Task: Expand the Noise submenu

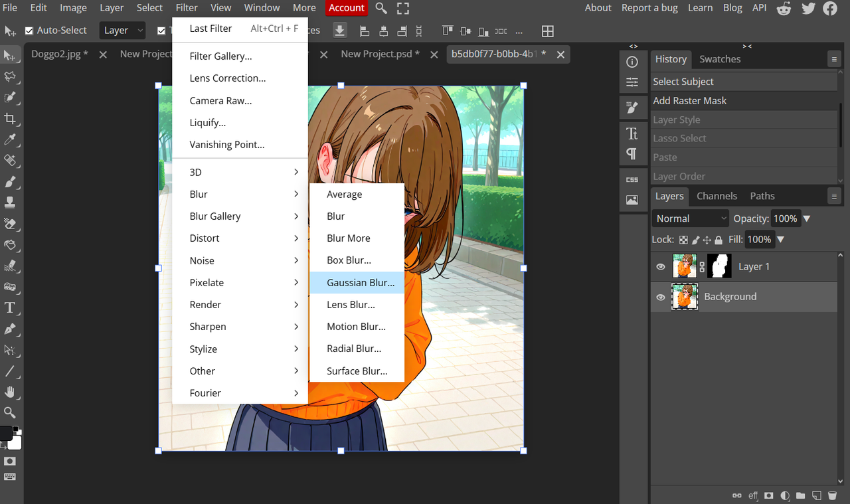Action: (x=240, y=261)
